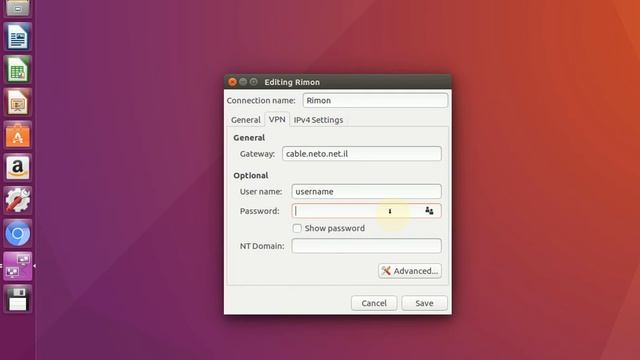Click the floppy disk drive launcher icon
The image size is (640, 360).
pyautogui.click(x=18, y=299)
